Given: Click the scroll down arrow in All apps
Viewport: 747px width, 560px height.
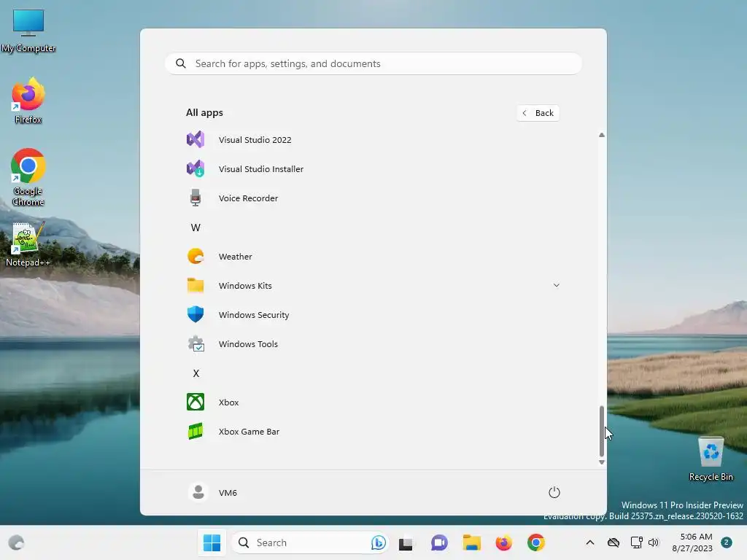Looking at the screenshot, I should point(601,462).
